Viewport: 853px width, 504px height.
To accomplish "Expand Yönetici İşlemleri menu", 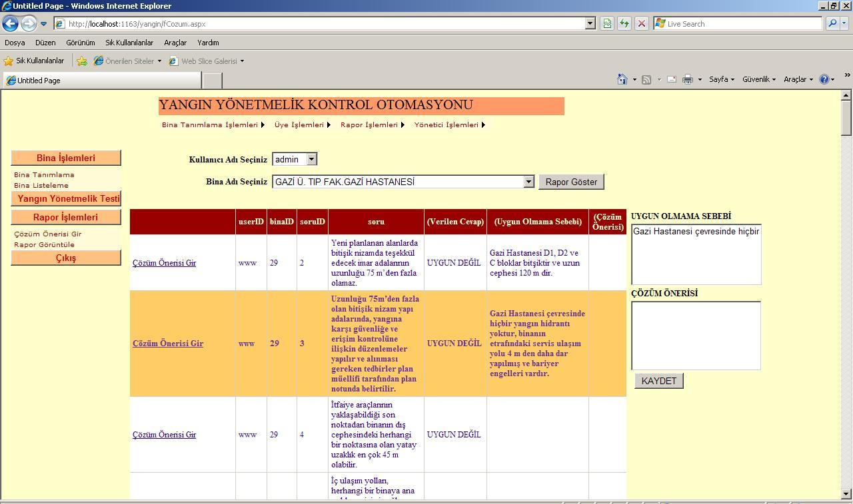I will [450, 125].
